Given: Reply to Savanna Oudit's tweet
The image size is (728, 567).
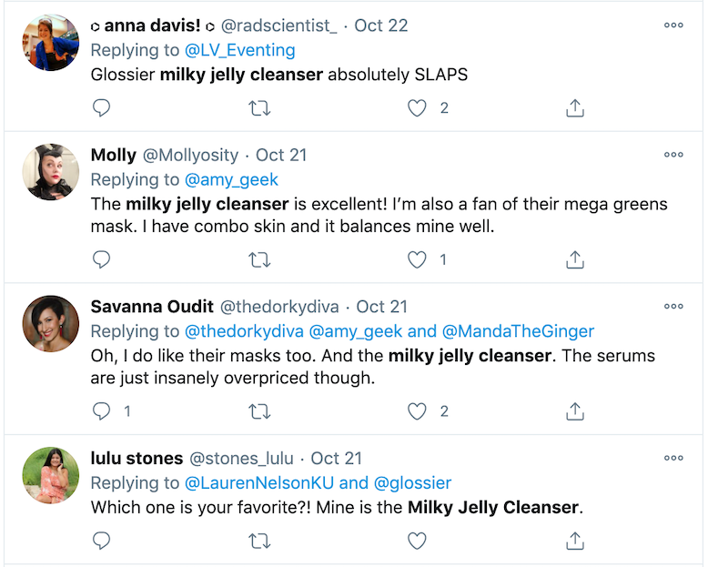Looking at the screenshot, I should pyautogui.click(x=102, y=411).
